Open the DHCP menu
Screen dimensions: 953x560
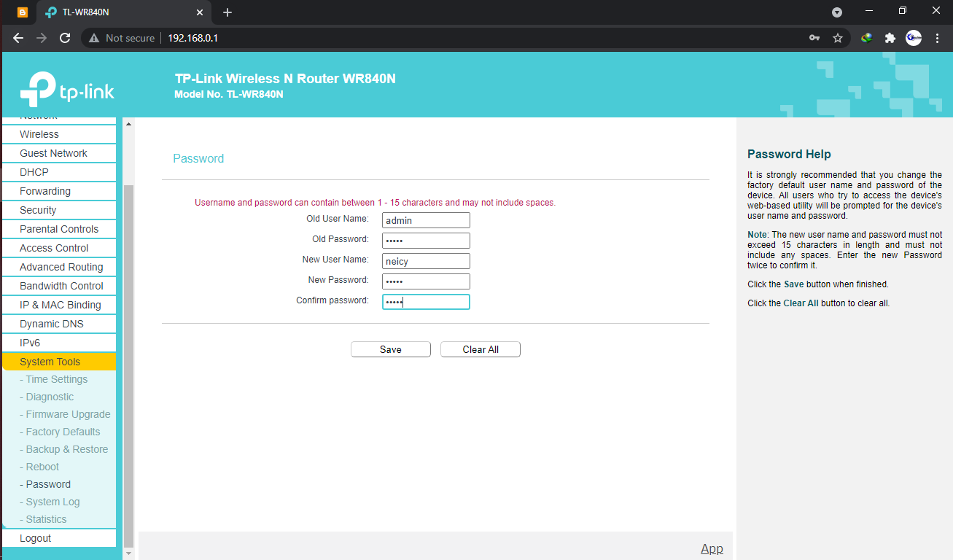58,172
